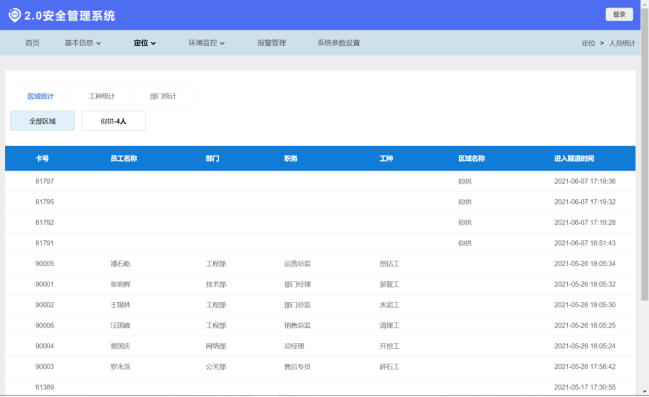
Task: Click timestamp 2021-06-07 16:51:43
Action: (585, 243)
